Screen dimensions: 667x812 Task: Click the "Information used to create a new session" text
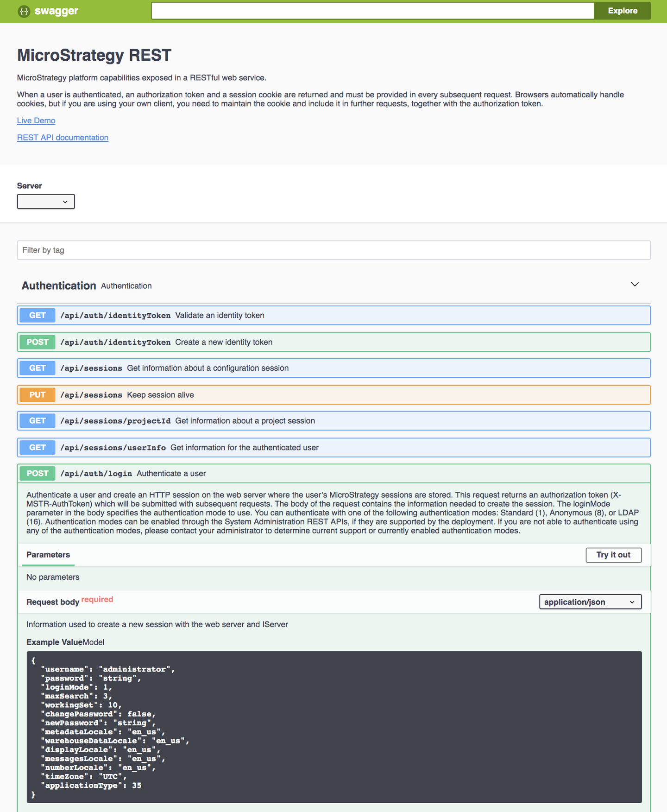pos(157,624)
